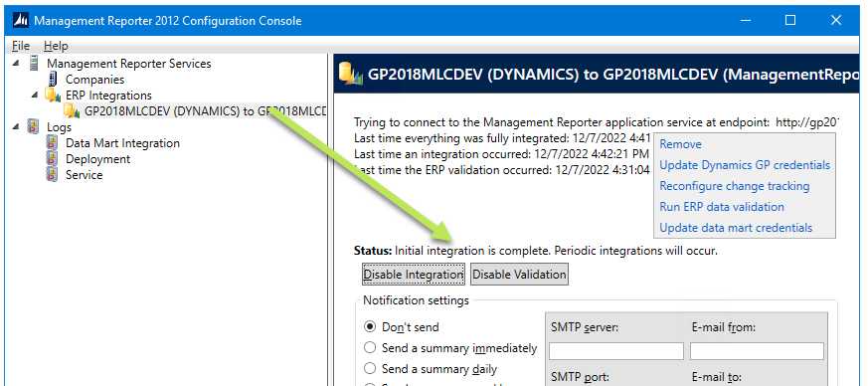Click the Management Reporter app icon in title bar
868x386 pixels.
[21, 21]
